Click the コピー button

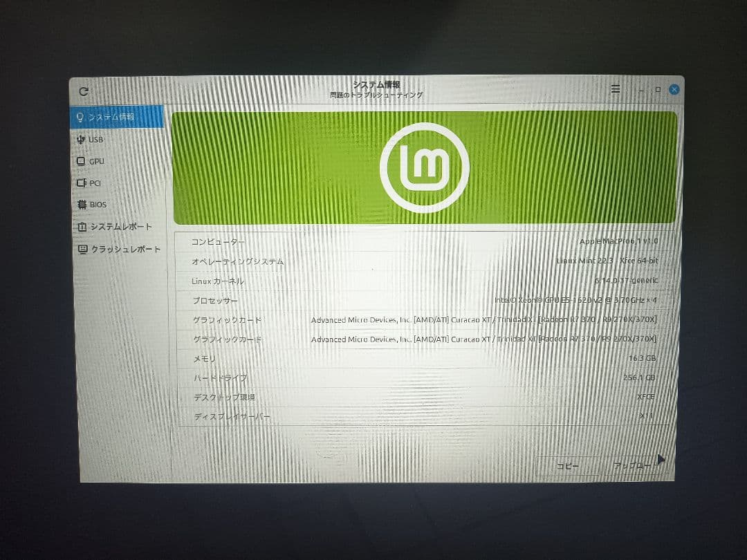tap(567, 466)
